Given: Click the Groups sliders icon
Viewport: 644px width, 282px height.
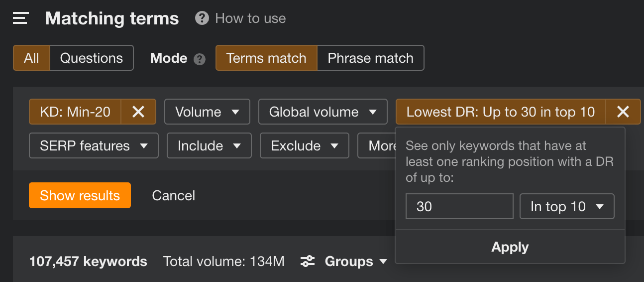Looking at the screenshot, I should pos(308,261).
